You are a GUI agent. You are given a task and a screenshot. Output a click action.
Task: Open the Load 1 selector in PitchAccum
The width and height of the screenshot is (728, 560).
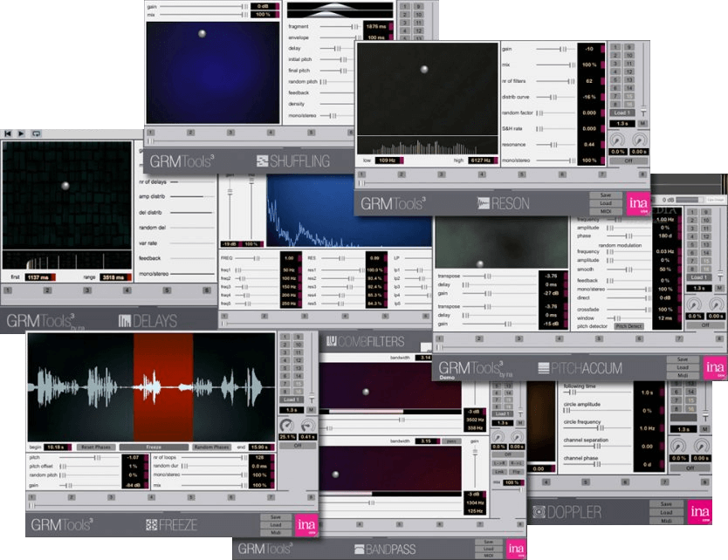[698, 277]
